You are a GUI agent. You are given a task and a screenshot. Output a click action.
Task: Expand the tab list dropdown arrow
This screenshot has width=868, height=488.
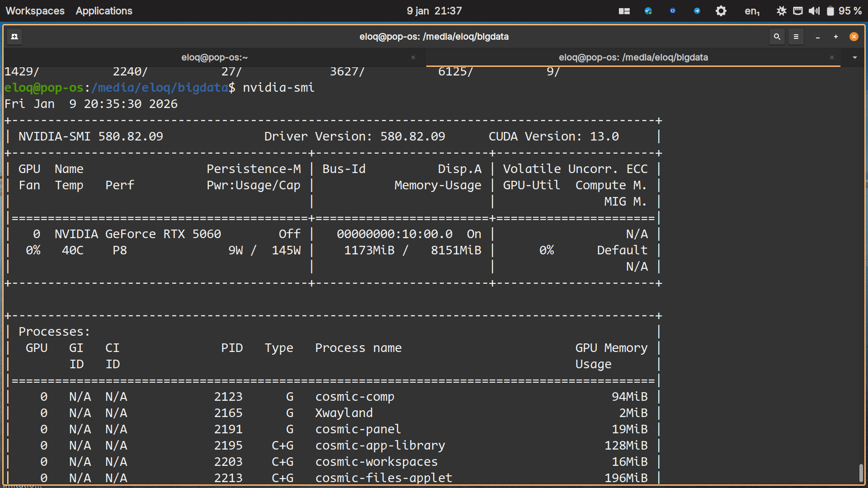click(854, 57)
